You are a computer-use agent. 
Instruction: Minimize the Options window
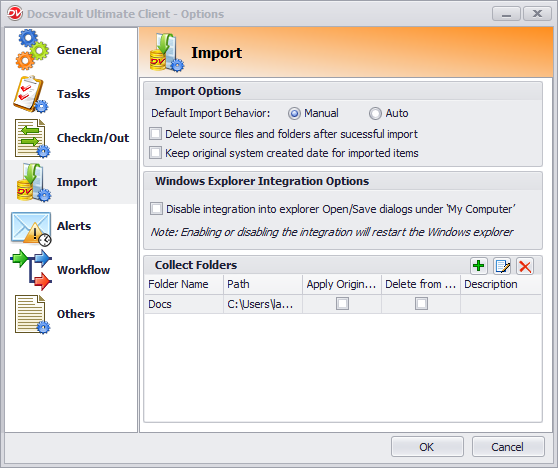coord(506,14)
